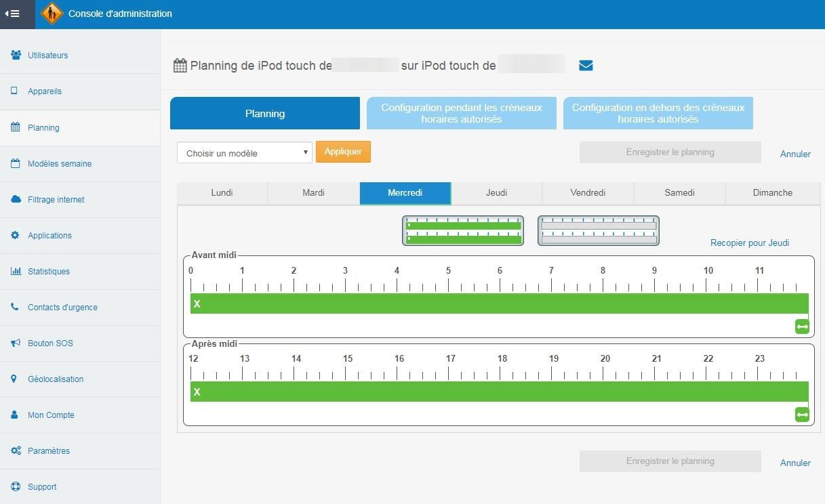Click the Applications gear icon
The height and width of the screenshot is (504, 825).
[16, 235]
